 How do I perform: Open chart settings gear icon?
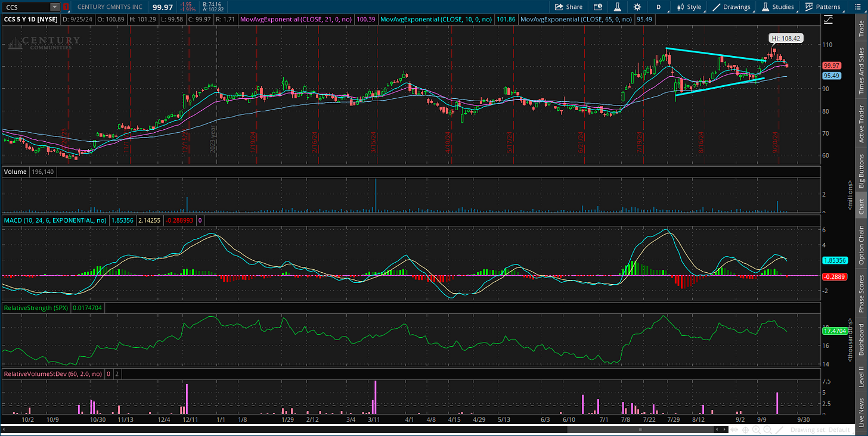pos(637,7)
